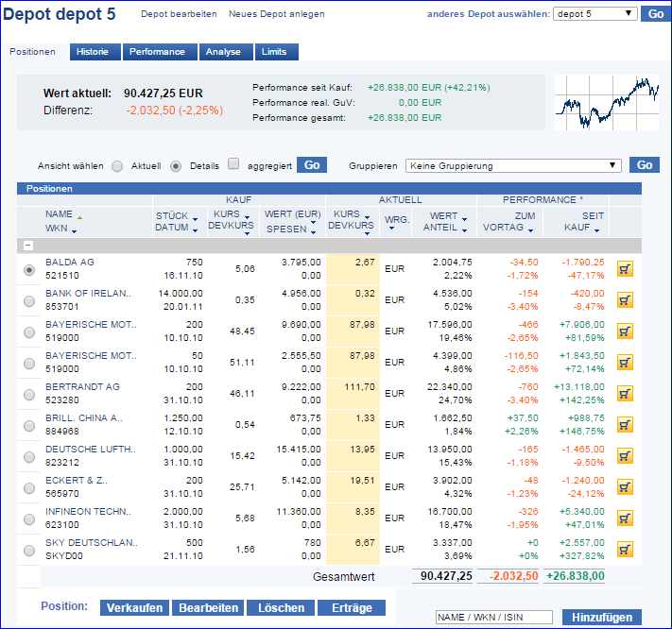Sort by SEIT KAUF arrow

[x=596, y=230]
